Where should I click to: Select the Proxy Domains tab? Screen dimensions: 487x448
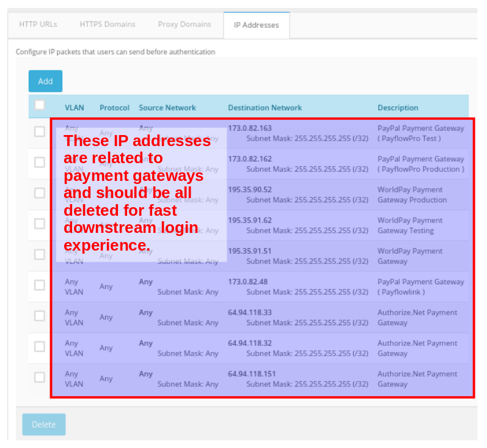pyautogui.click(x=185, y=24)
